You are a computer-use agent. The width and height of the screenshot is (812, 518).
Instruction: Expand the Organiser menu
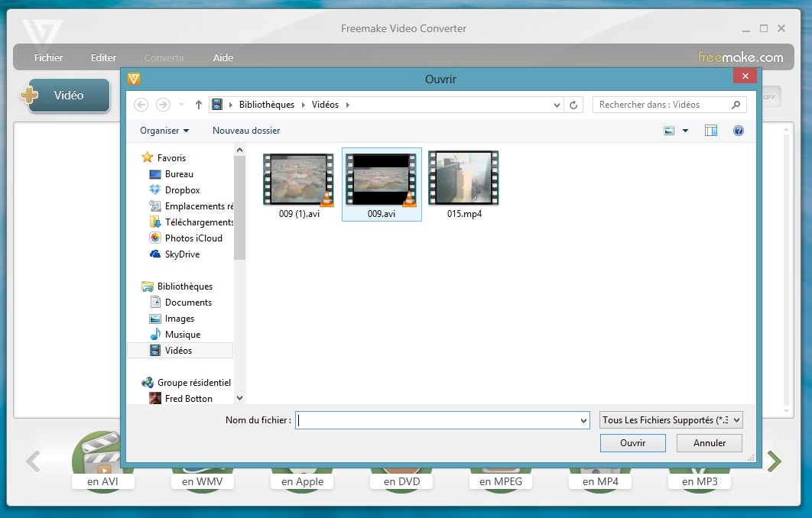tap(164, 131)
